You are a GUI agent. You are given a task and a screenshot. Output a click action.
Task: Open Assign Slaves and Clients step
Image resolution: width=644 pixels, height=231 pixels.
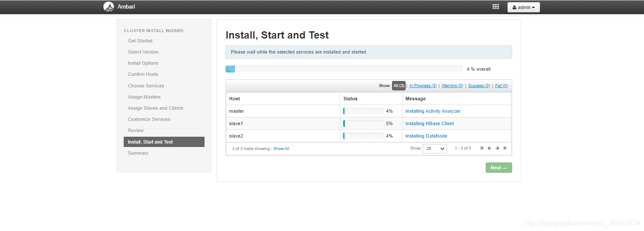[x=155, y=108]
